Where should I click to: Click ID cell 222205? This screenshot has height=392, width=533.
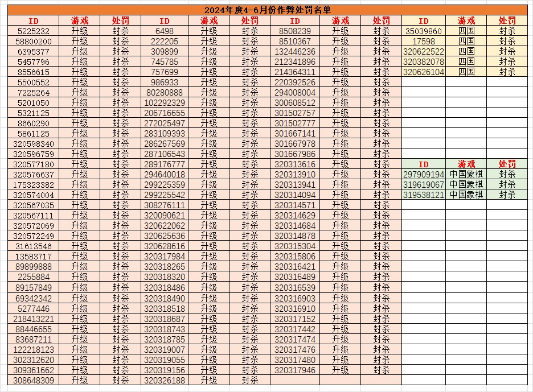pyautogui.click(x=165, y=42)
